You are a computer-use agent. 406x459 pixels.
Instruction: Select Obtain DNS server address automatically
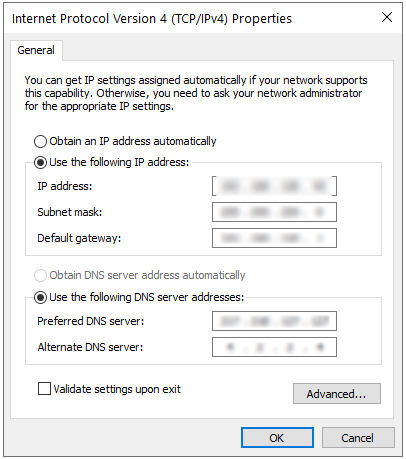tap(40, 275)
